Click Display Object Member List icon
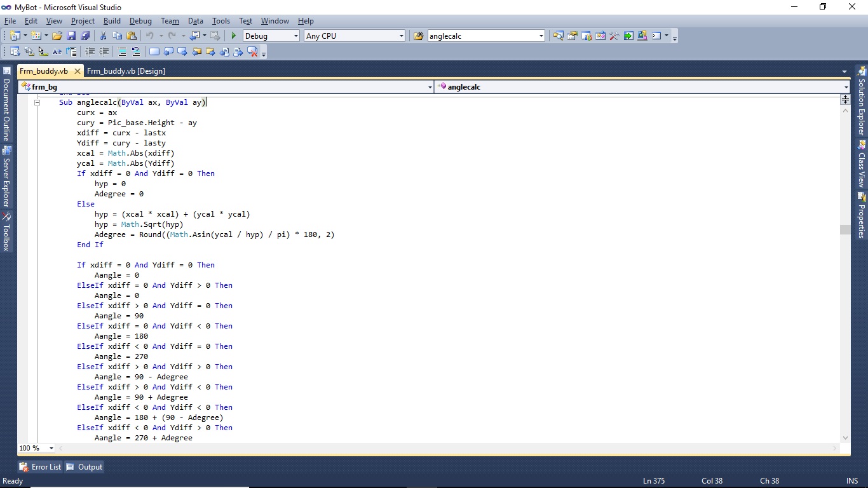 coord(15,51)
